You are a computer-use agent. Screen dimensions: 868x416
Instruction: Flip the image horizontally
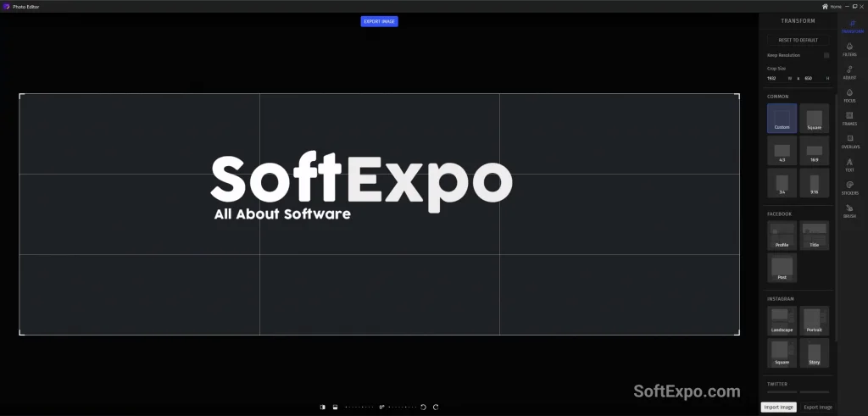point(323,408)
